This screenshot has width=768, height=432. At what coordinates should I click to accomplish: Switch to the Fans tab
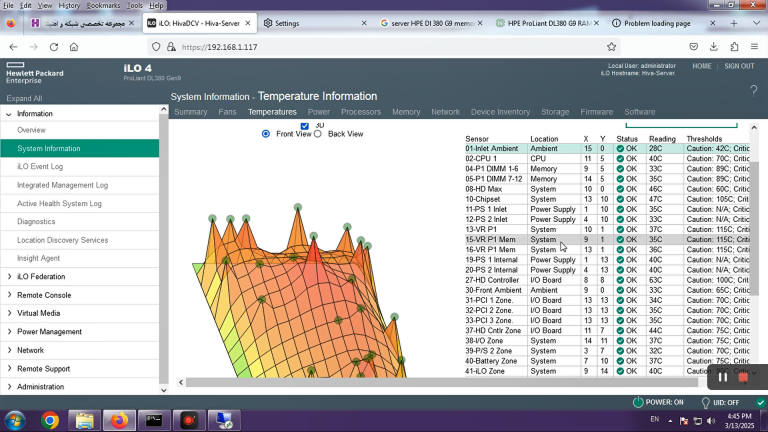click(227, 112)
